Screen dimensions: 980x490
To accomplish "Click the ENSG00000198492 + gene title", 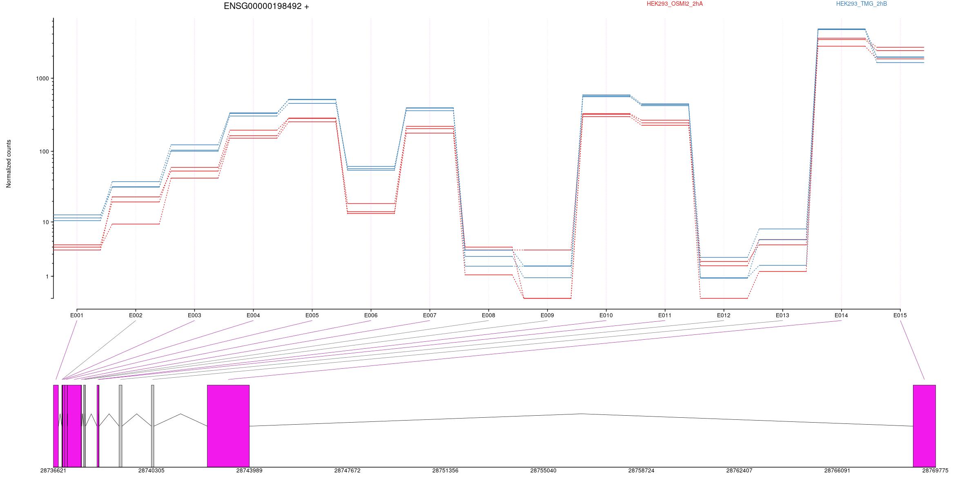I will [x=266, y=6].
